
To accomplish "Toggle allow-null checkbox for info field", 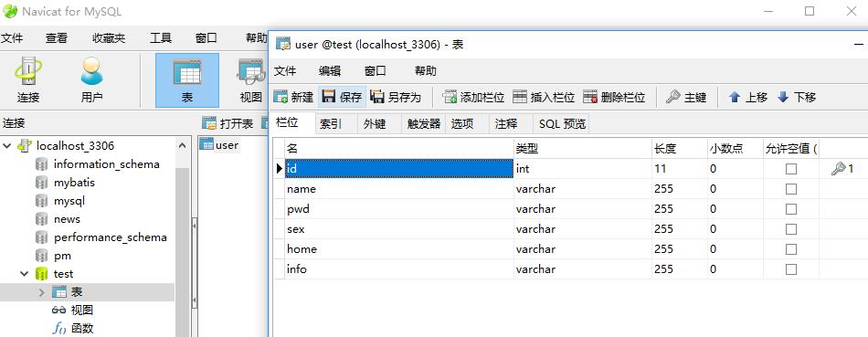I will [791, 269].
